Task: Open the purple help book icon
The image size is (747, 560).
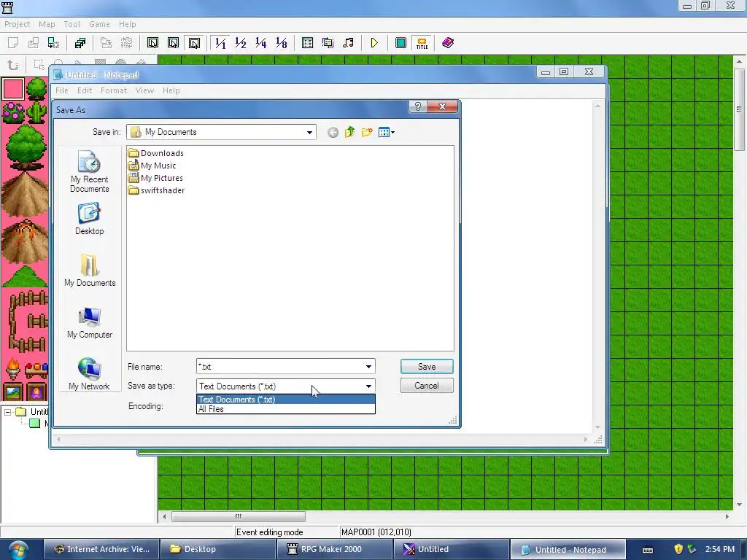Action: click(448, 43)
